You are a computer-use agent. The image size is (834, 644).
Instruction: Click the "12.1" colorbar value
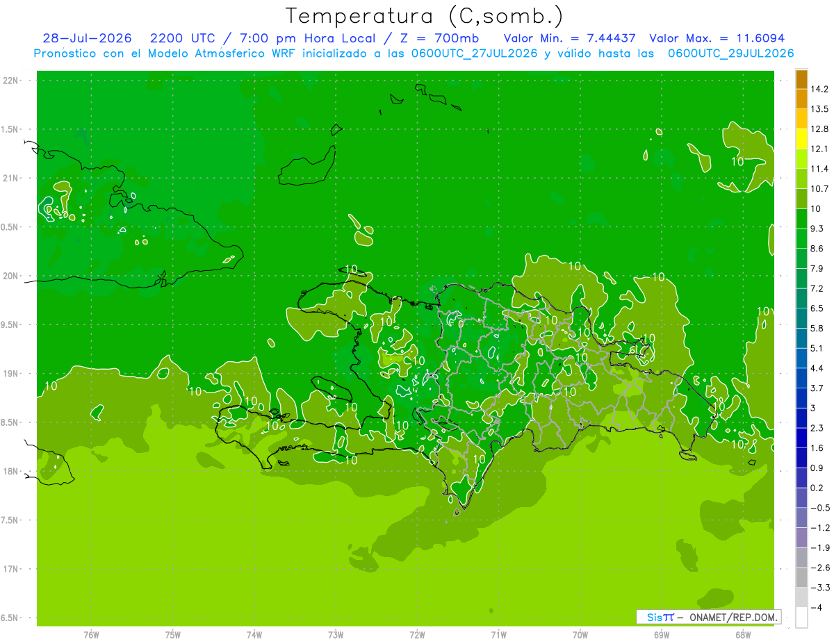pos(819,149)
